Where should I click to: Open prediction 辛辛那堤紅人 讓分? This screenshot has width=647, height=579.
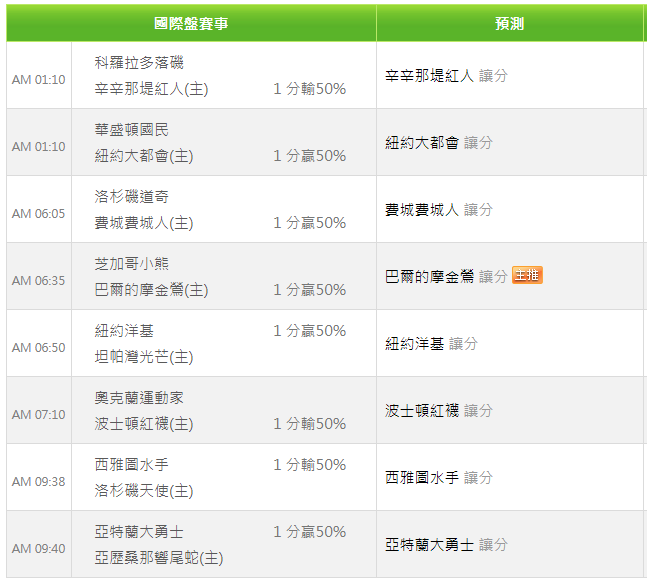pos(446,76)
